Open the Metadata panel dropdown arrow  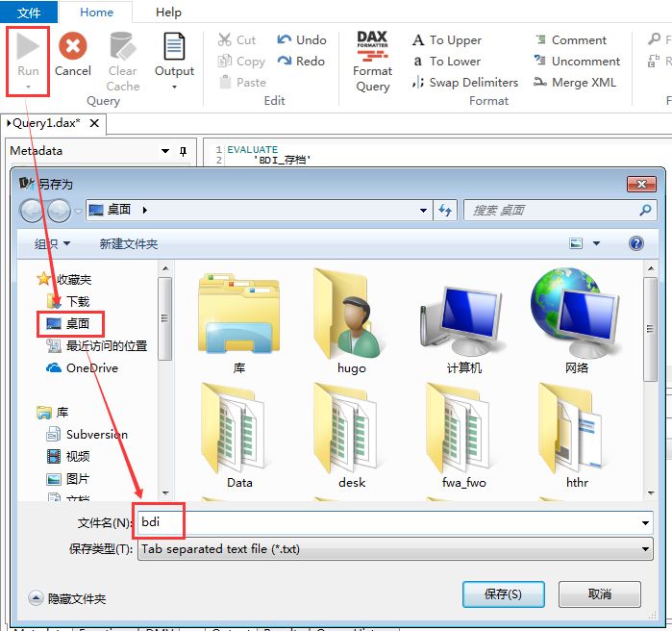point(165,151)
